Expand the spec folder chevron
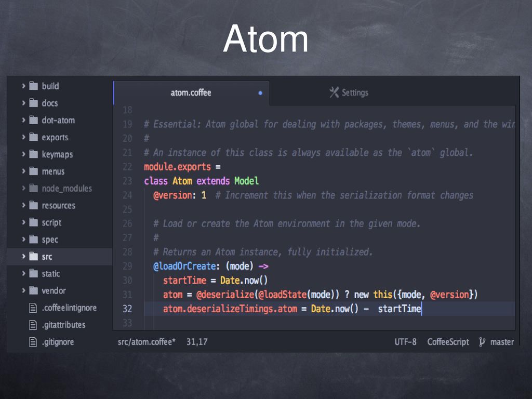Viewport: 532px width, 399px height. 23,239
